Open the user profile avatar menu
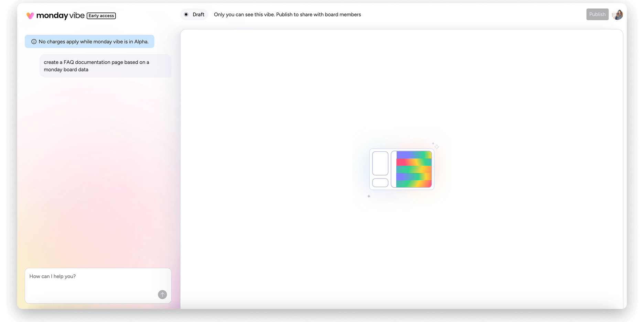The width and height of the screenshot is (644, 322). (x=617, y=14)
